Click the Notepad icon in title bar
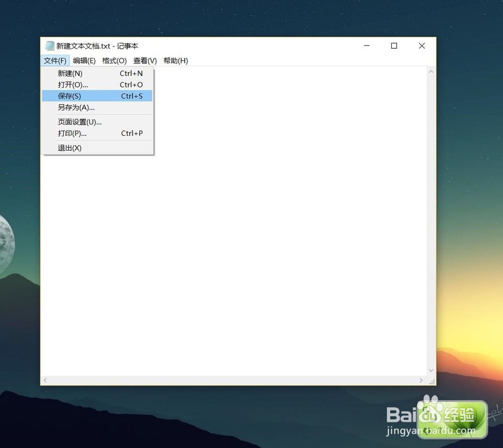 tap(49, 46)
